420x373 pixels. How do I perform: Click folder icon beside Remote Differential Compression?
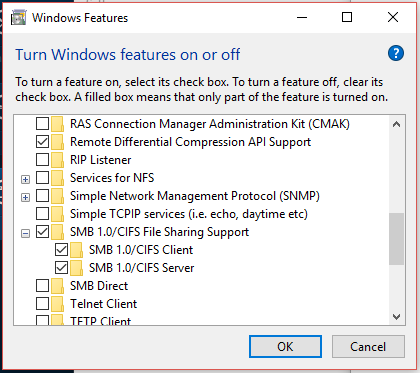57,142
